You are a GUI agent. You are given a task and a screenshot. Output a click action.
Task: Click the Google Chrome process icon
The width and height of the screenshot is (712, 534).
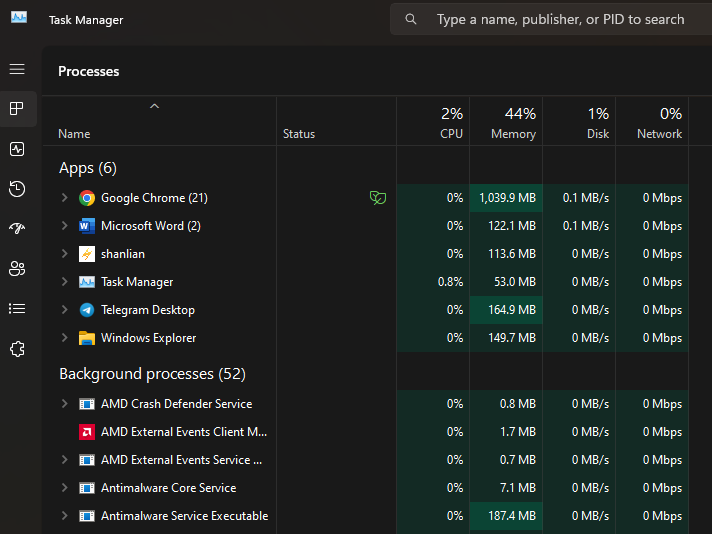87,198
